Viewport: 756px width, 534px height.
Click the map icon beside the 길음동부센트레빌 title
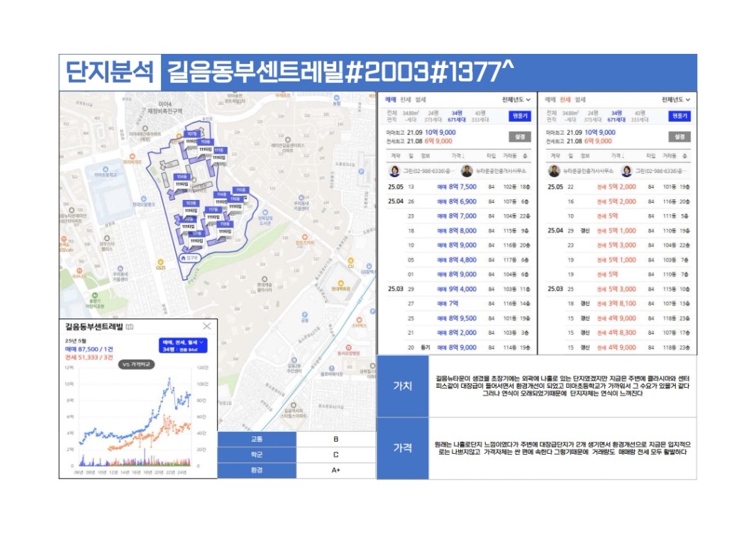point(129,327)
